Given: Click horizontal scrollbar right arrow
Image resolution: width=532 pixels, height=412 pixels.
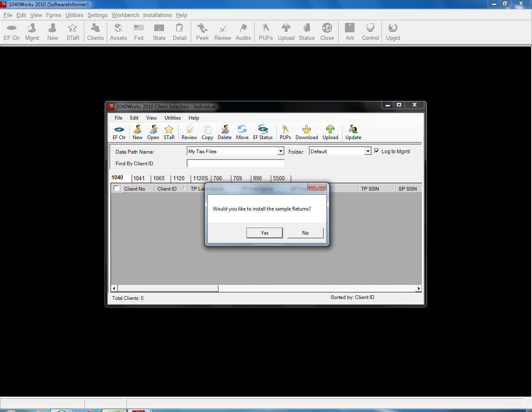Looking at the screenshot, I should tap(419, 288).
